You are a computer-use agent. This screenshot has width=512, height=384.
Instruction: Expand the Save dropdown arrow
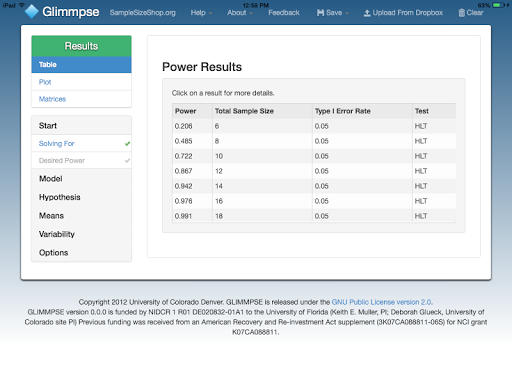[x=347, y=13]
